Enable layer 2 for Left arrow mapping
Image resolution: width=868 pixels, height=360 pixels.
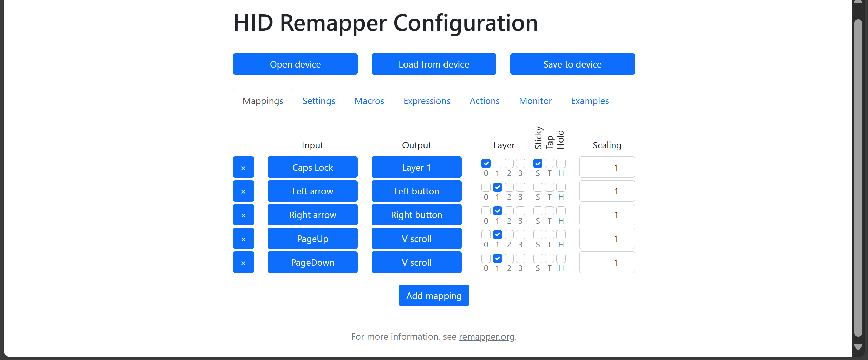coord(509,187)
